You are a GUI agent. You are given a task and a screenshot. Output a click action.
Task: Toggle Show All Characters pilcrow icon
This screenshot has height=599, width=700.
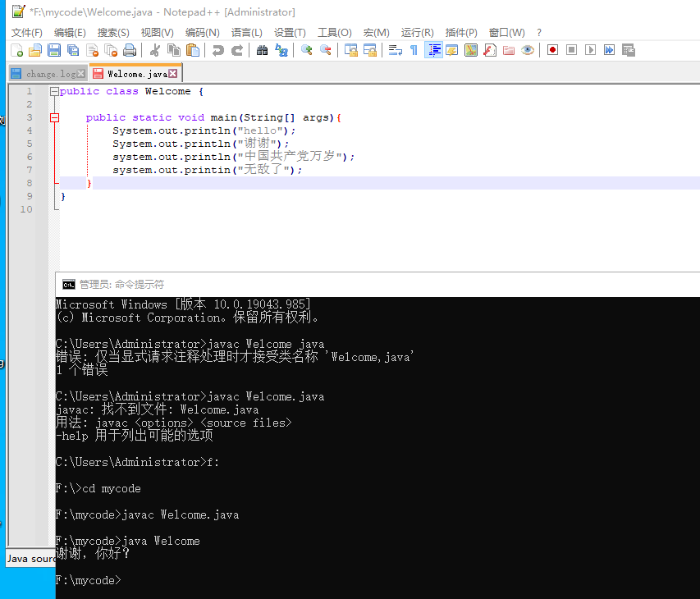tap(414, 50)
